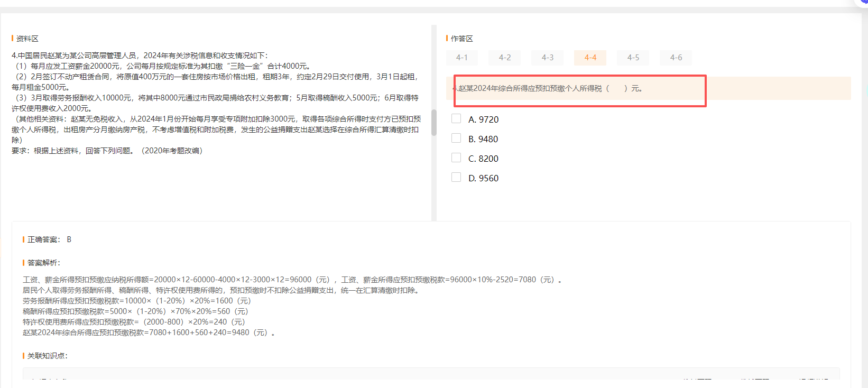
Task: Go to sub-question tab 4-3
Action: coord(548,58)
